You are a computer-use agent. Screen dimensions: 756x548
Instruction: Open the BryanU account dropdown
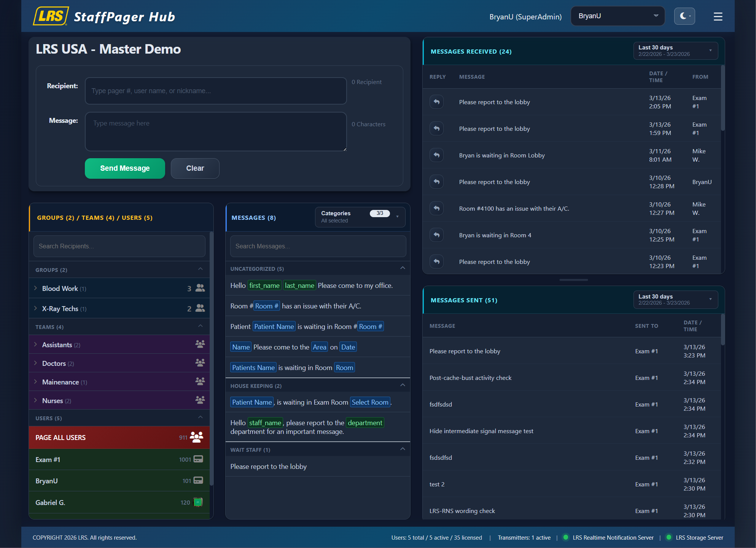617,16
